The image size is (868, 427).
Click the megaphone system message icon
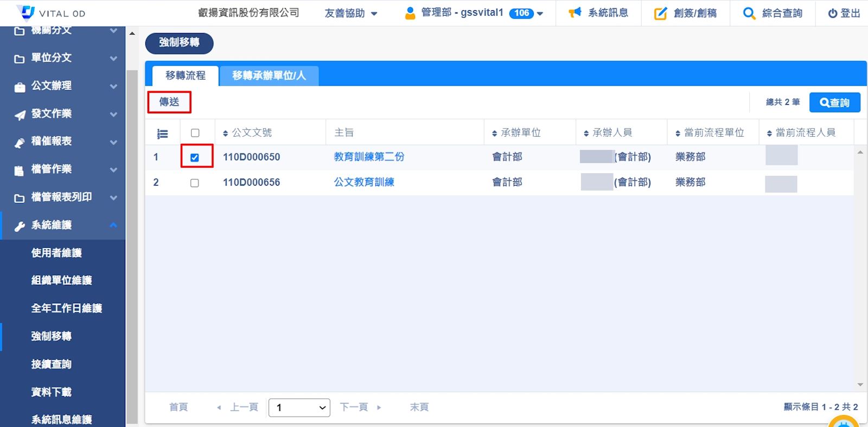(x=575, y=12)
